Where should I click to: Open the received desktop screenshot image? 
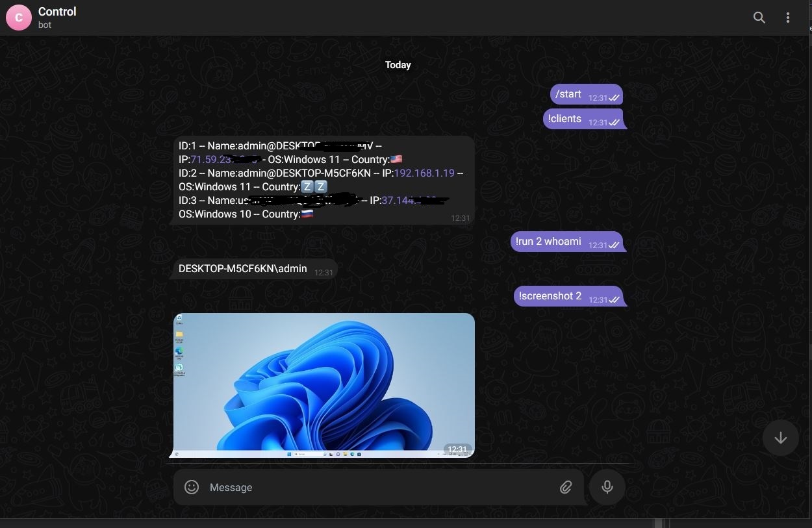pyautogui.click(x=324, y=385)
